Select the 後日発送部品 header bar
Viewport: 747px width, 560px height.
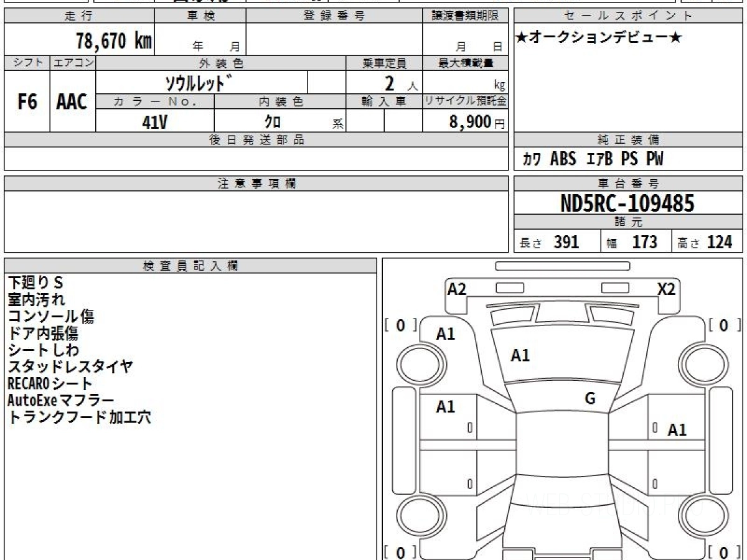click(x=256, y=140)
